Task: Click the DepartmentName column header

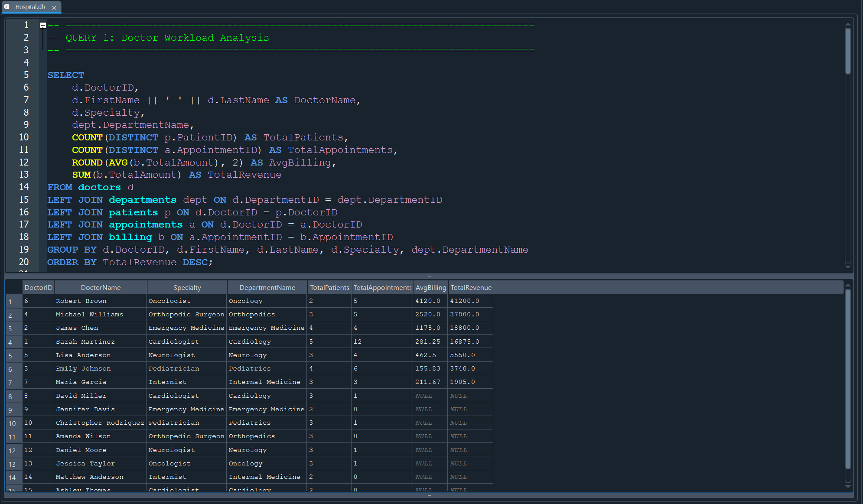Action: [267, 287]
